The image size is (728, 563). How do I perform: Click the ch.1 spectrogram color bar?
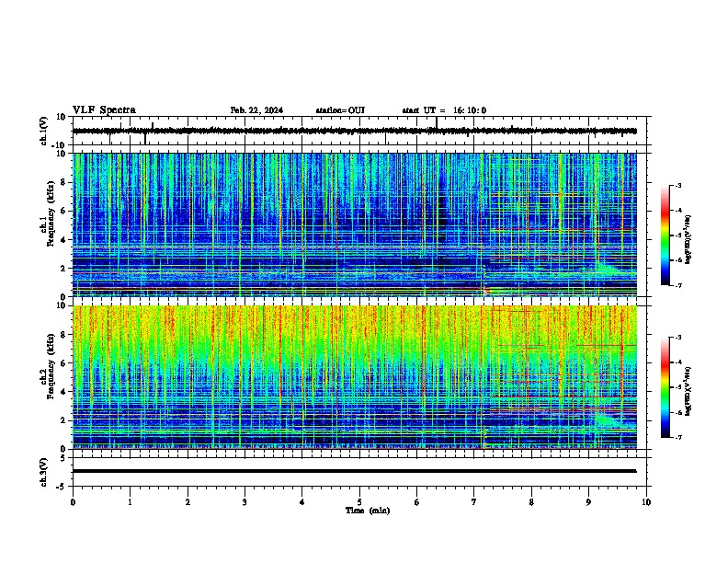tap(665, 236)
